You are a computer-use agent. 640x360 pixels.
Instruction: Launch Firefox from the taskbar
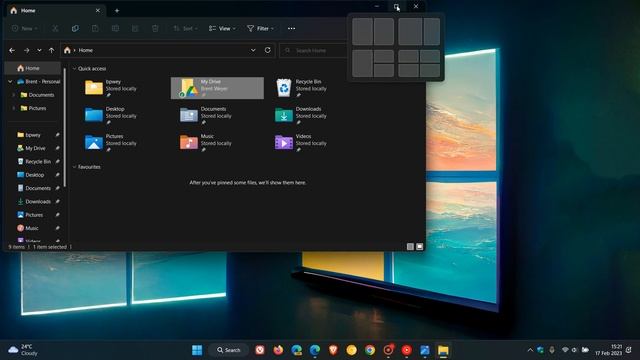point(278,350)
